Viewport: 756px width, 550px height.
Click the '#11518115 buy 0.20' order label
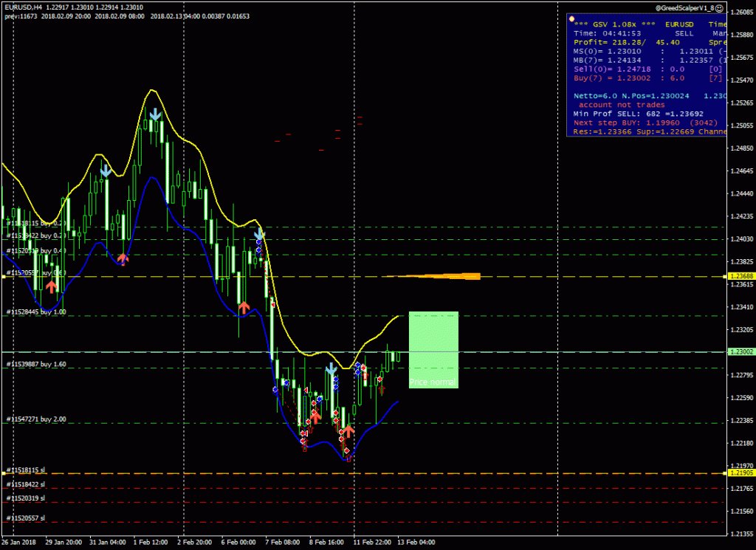tap(36, 223)
